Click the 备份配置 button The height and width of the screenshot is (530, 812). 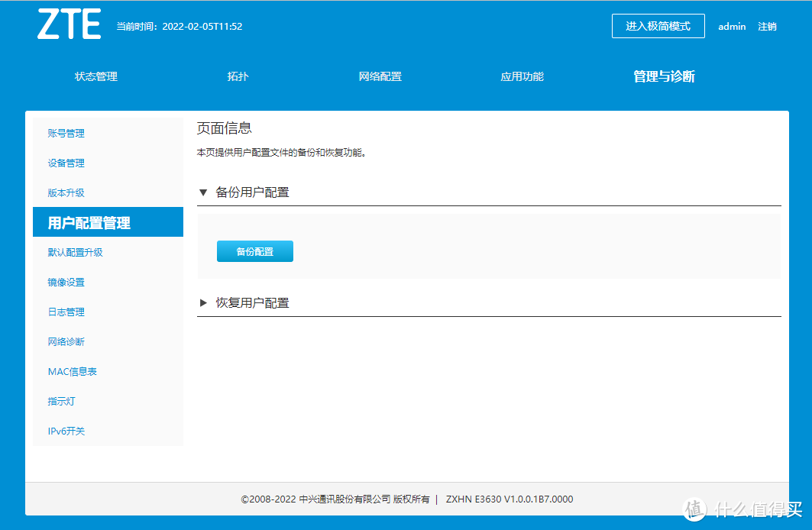[x=254, y=250]
